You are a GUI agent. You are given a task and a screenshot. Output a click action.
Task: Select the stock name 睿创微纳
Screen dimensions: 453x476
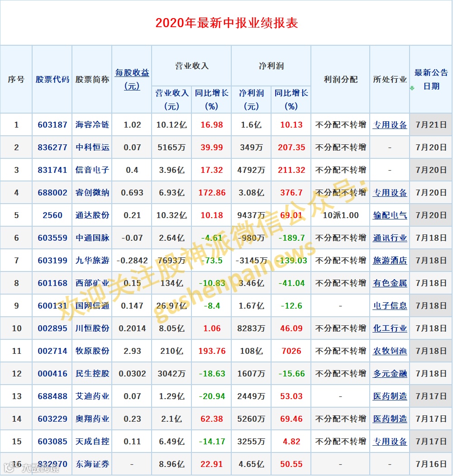point(92,193)
